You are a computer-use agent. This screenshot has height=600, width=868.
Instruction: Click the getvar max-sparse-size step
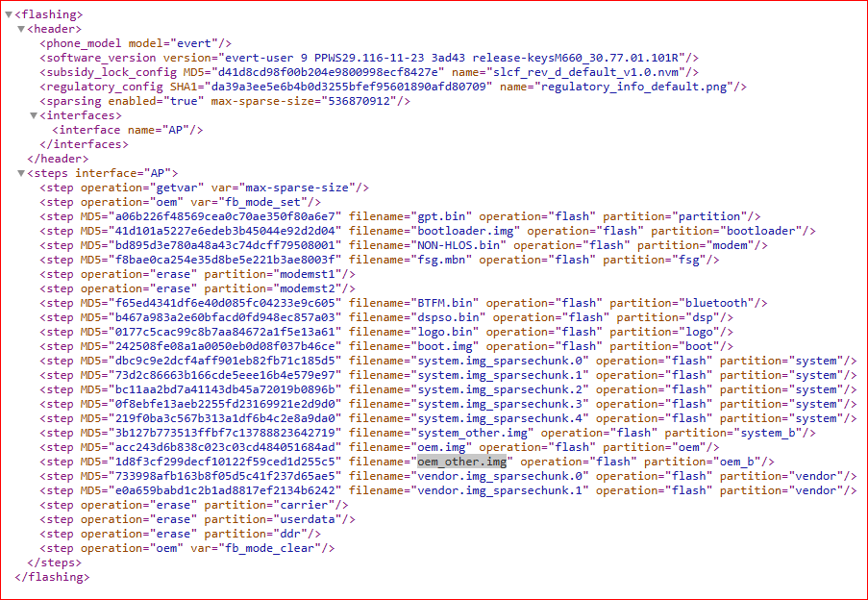(205, 187)
